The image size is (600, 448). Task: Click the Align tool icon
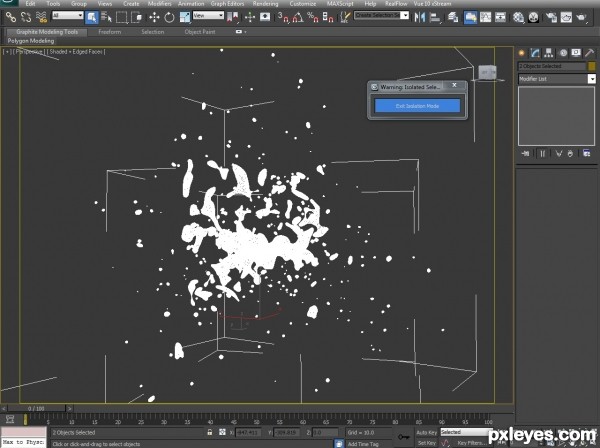[x=435, y=17]
